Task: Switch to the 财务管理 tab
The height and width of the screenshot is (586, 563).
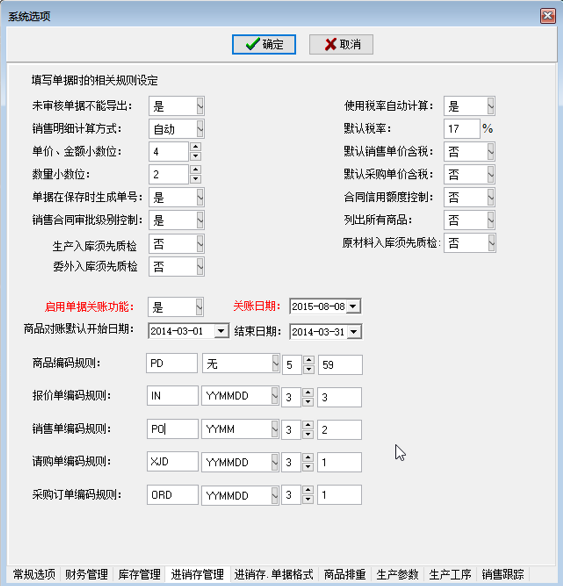Action: coord(86,574)
